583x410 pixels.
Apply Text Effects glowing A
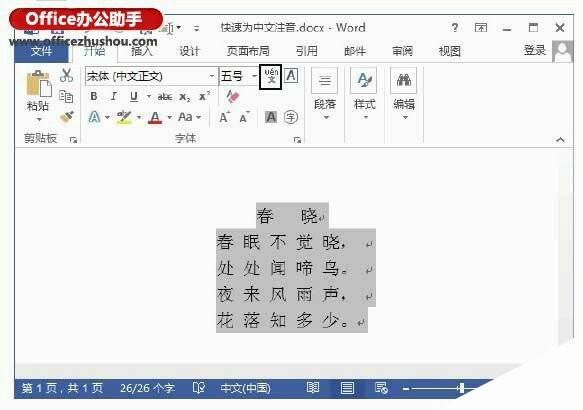click(x=94, y=117)
